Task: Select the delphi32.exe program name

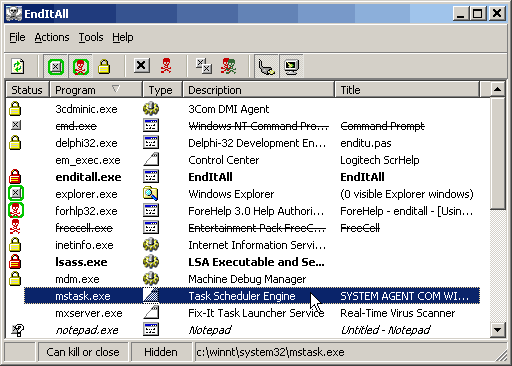Action: coord(86,143)
